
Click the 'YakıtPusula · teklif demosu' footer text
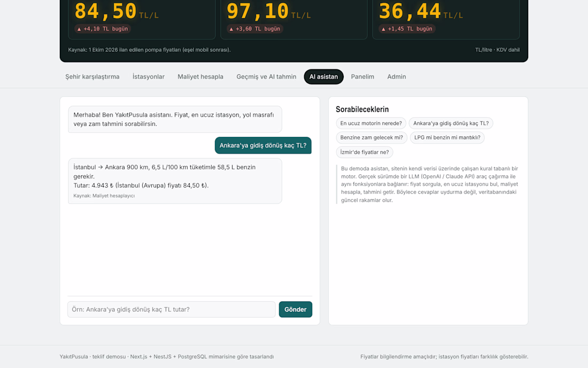(x=166, y=357)
